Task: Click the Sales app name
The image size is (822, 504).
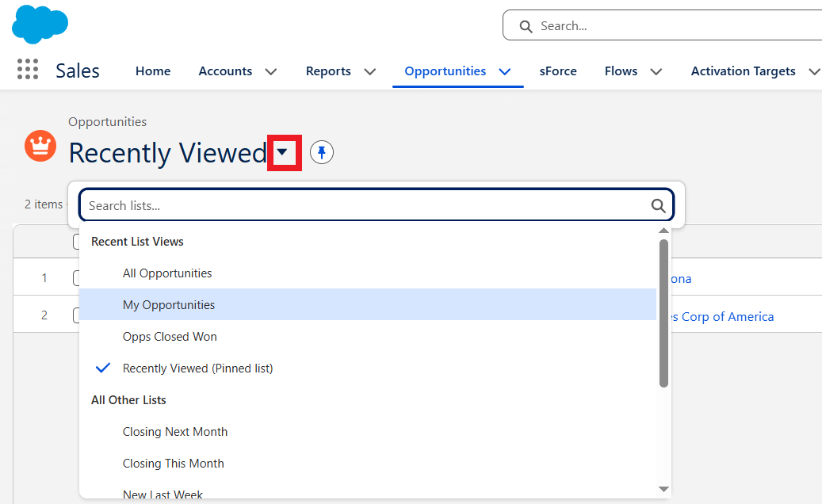Action: point(78,71)
